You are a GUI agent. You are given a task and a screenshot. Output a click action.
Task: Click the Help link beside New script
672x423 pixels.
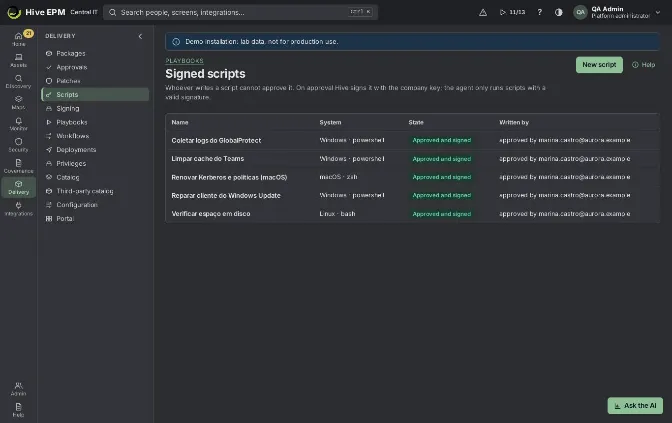click(644, 65)
